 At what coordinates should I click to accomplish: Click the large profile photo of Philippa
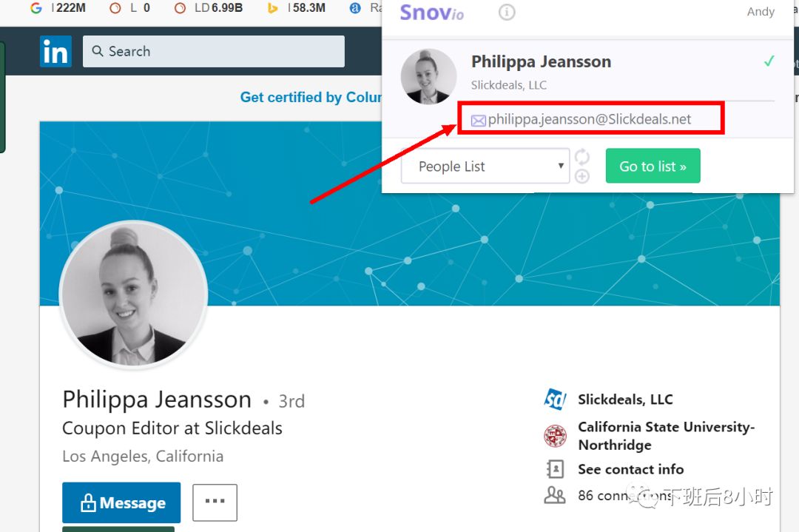[133, 294]
